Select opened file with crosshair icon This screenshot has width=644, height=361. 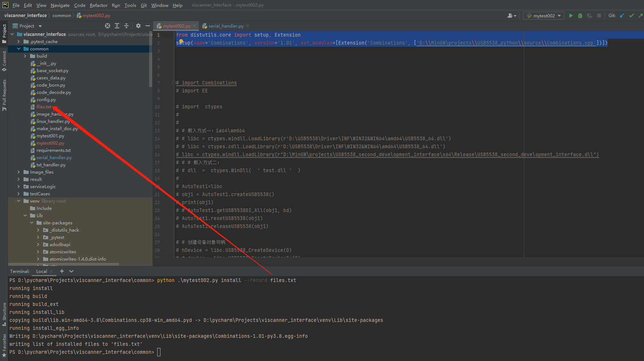tap(107, 26)
